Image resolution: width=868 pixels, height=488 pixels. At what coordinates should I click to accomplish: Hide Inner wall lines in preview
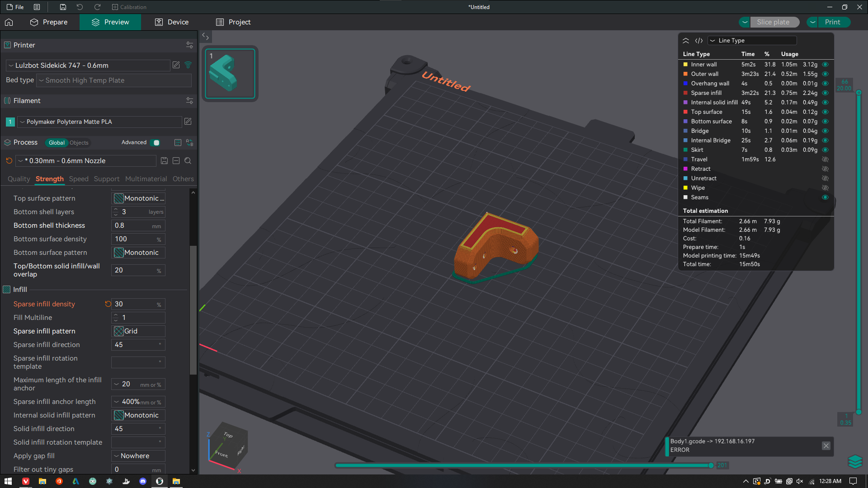[825, 65]
